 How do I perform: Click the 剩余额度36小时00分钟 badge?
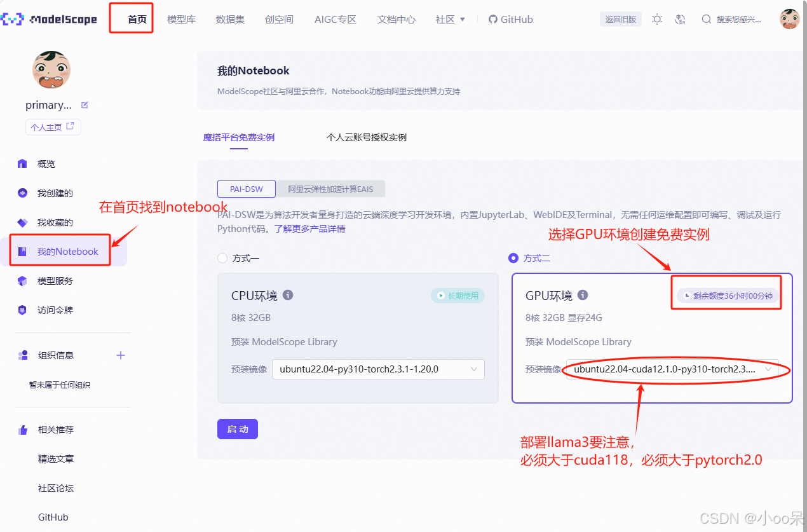728,296
